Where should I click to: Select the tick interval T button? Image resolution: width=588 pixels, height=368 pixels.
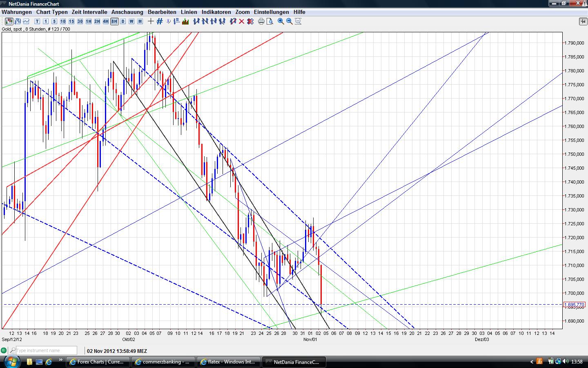[x=37, y=21]
